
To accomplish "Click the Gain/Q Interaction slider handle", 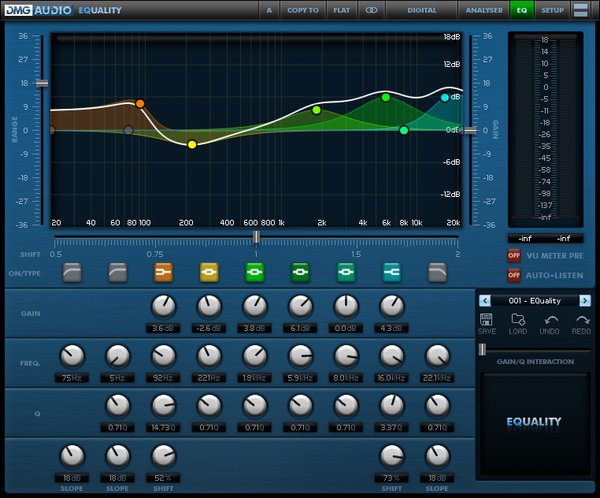I will click(x=482, y=348).
